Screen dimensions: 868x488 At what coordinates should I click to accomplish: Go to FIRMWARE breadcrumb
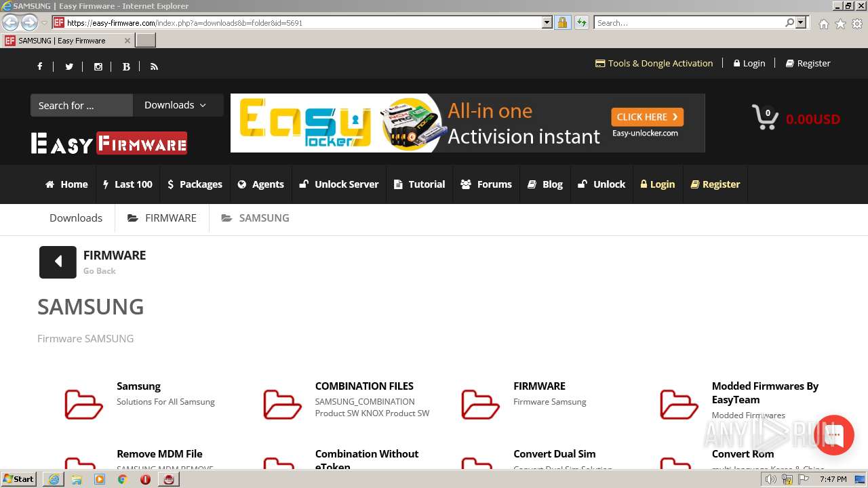point(162,218)
